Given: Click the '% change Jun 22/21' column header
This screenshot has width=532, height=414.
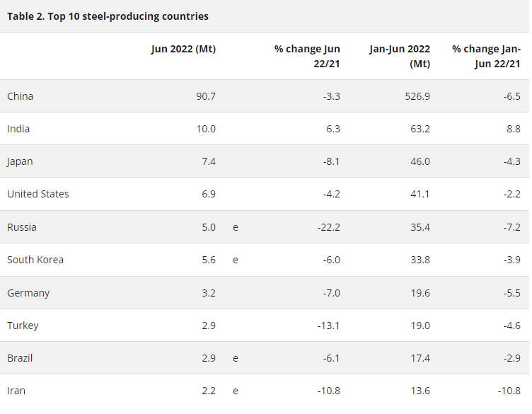Looking at the screenshot, I should pos(307,56).
